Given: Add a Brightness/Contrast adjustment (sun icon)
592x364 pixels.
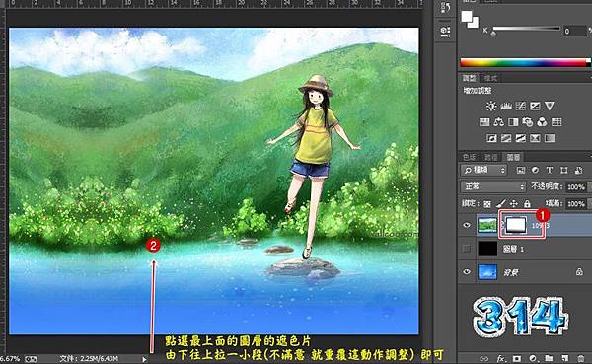Looking at the screenshot, I should pyautogui.click(x=490, y=107).
